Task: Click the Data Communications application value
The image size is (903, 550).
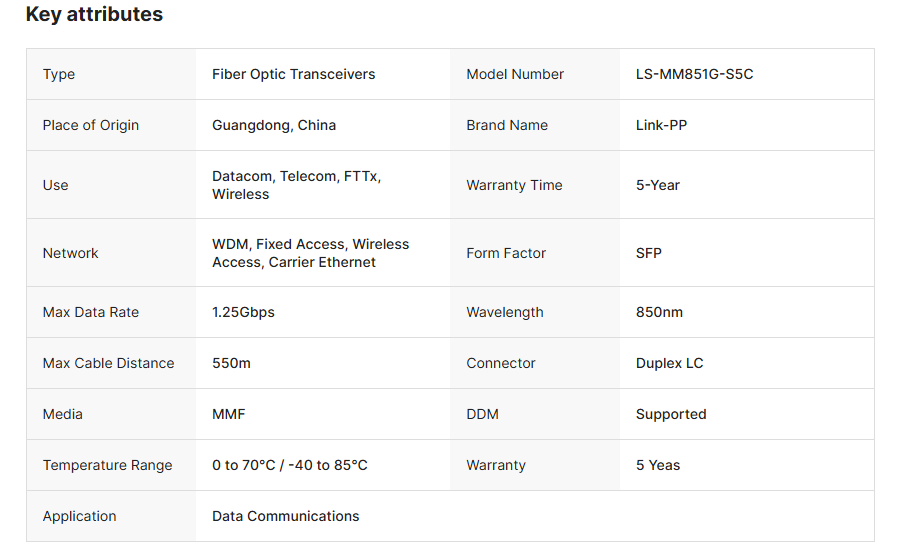Action: point(286,517)
